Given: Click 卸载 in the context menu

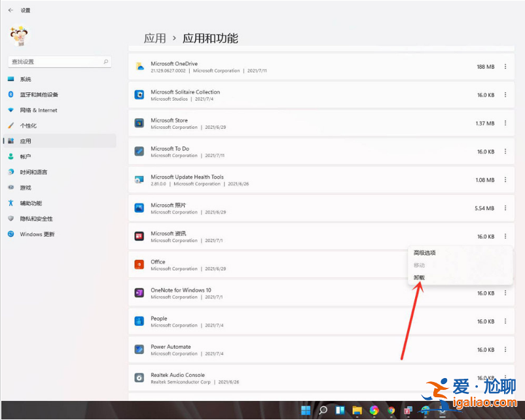Looking at the screenshot, I should click(x=419, y=277).
